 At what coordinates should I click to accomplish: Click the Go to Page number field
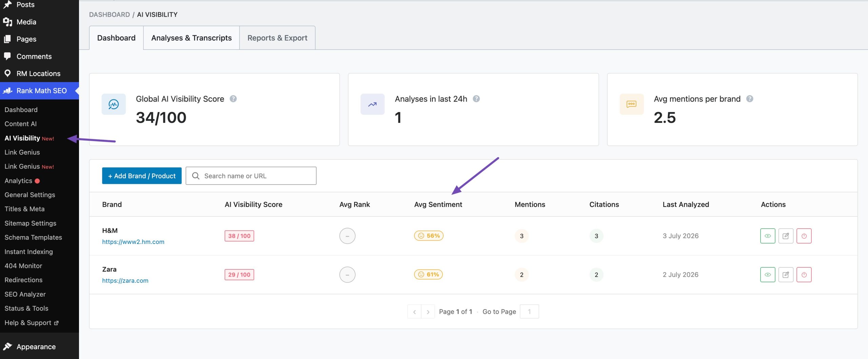coord(529,311)
